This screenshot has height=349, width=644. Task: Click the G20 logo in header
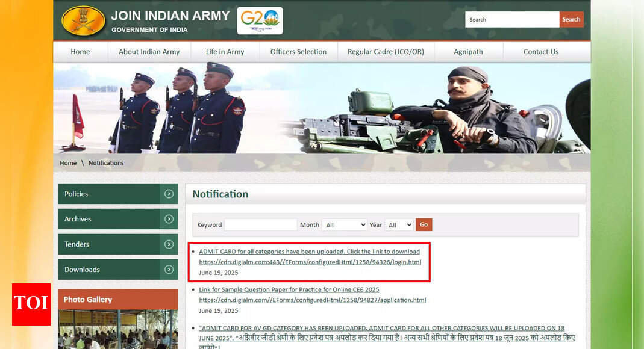260,20
